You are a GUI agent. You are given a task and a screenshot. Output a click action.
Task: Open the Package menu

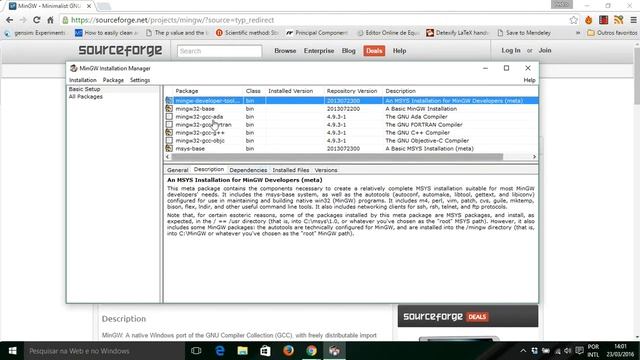tap(113, 80)
